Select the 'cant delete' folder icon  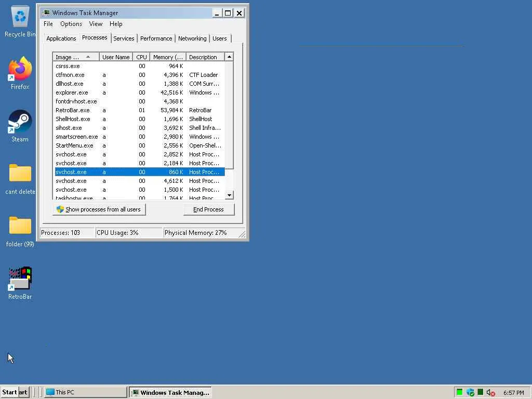[20, 179]
